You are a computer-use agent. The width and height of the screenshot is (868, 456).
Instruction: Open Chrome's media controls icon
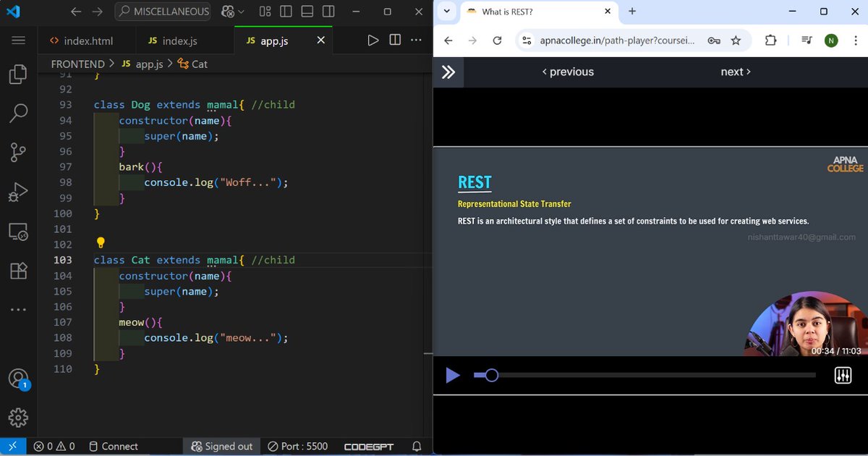(807, 41)
